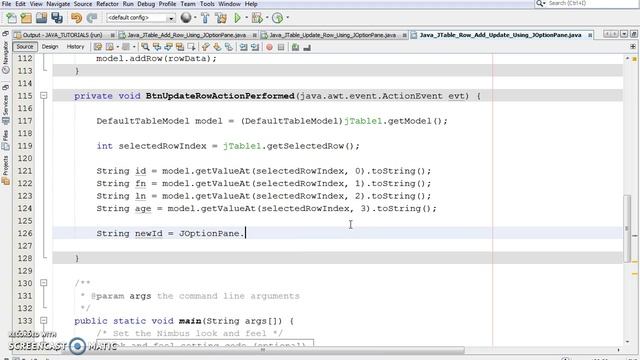Click the Last Edit icon in editor toolbar
640x360 pixels.
[98, 47]
